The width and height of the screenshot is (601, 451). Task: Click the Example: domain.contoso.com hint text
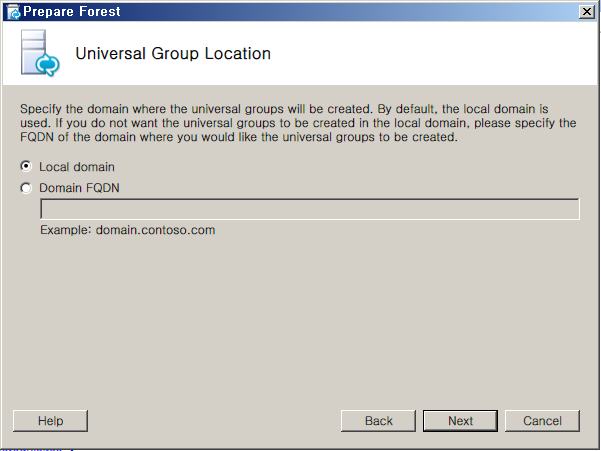coord(128,230)
